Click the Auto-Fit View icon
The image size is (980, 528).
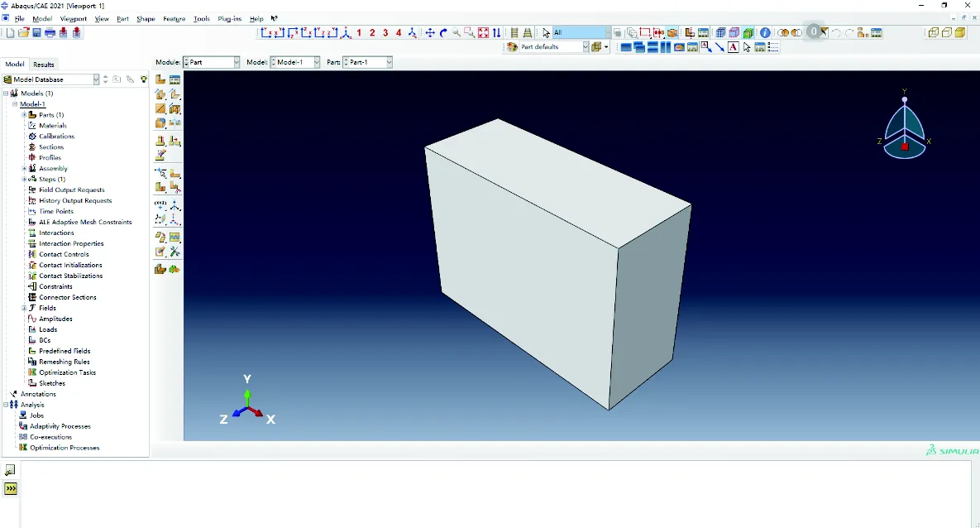click(x=484, y=33)
